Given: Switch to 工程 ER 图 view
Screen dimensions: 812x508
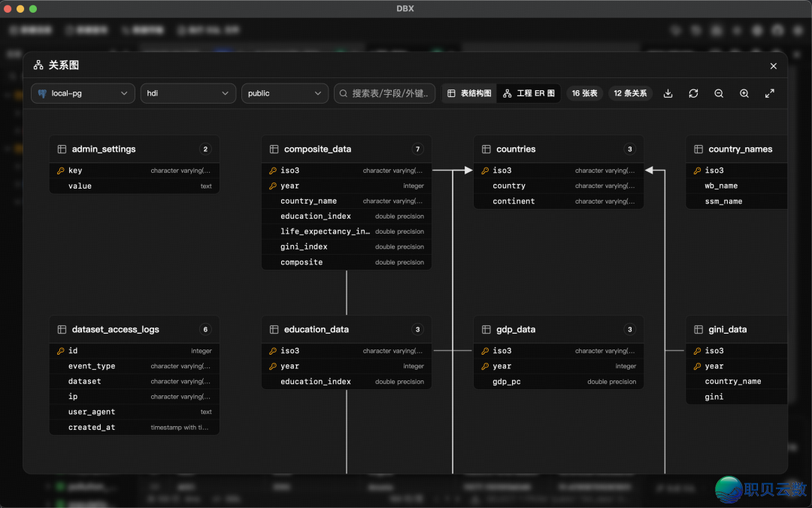Looking at the screenshot, I should pyautogui.click(x=529, y=93).
